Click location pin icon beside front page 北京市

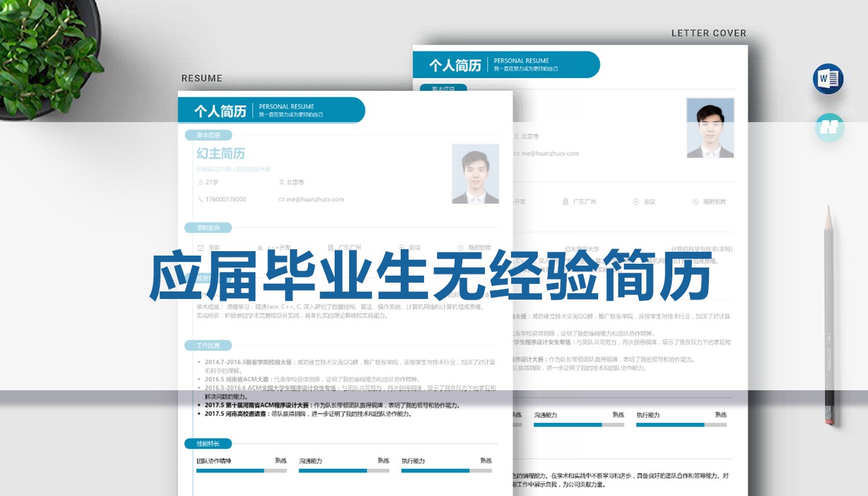pyautogui.click(x=281, y=183)
